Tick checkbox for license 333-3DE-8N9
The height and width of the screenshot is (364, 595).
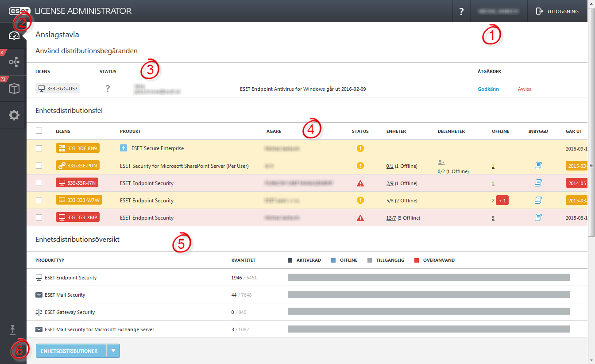[x=39, y=148]
